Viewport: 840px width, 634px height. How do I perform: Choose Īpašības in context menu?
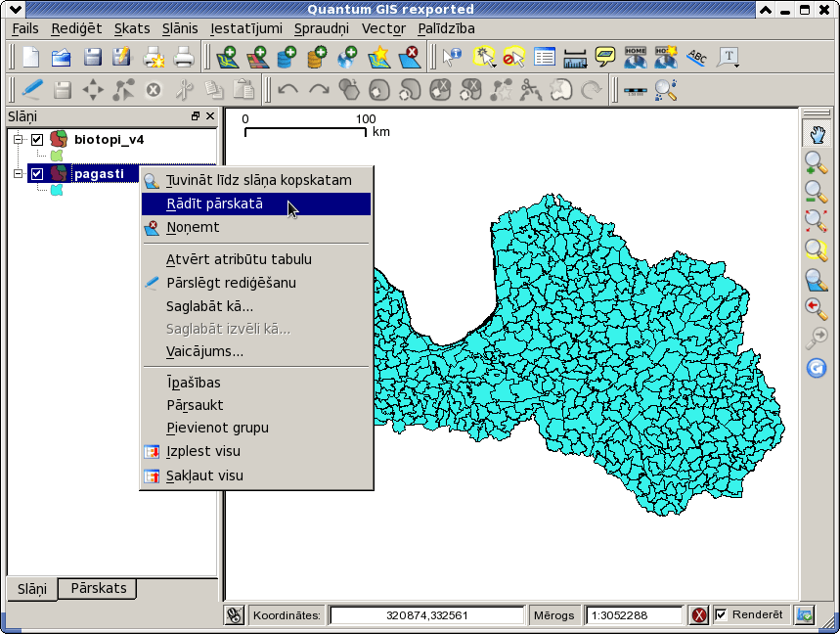[256, 383]
